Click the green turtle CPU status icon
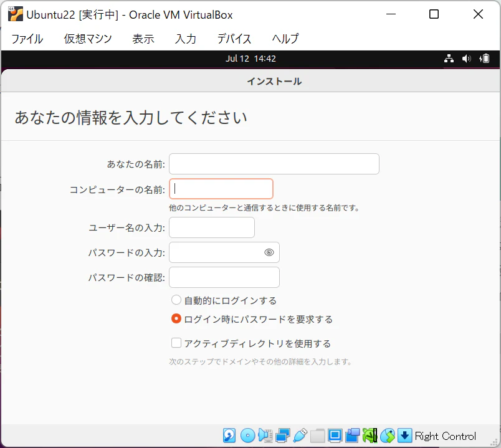The width and height of the screenshot is (501, 448). coord(370,436)
